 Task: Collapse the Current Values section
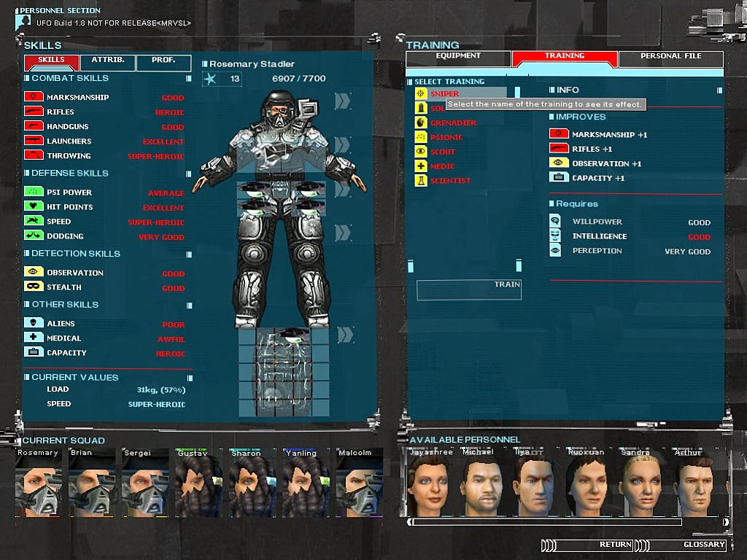(190, 378)
